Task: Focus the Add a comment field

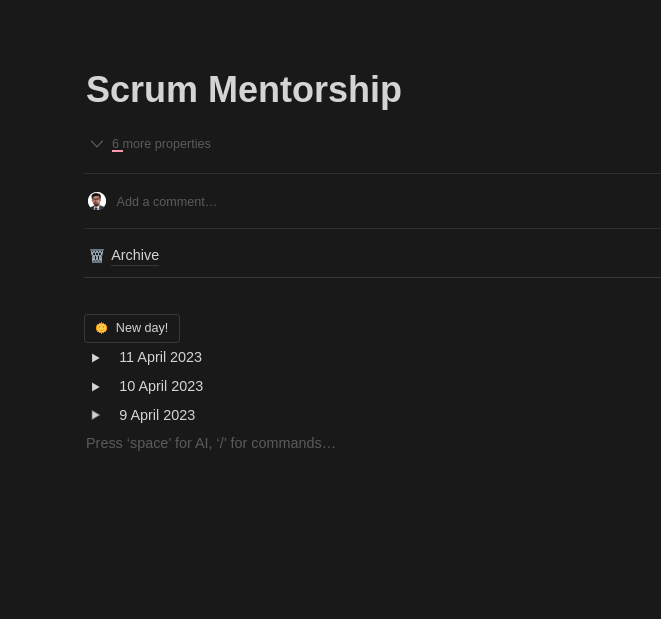Action: pos(167,202)
